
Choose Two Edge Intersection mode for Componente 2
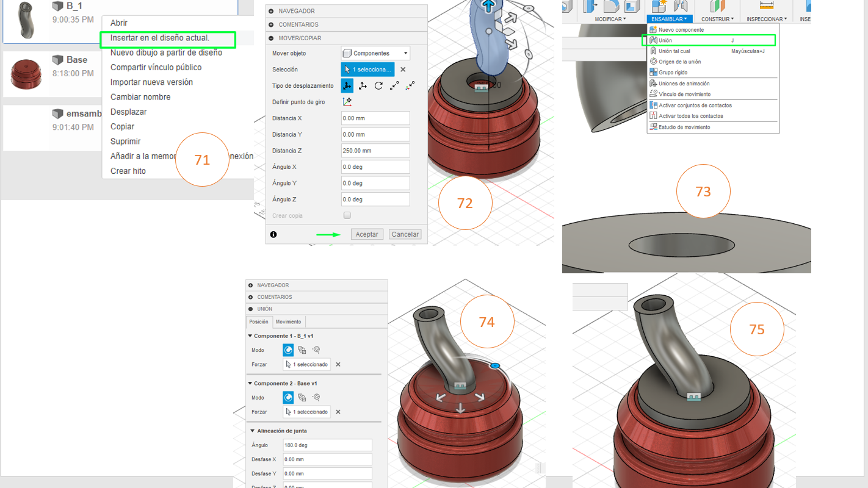[316, 398]
